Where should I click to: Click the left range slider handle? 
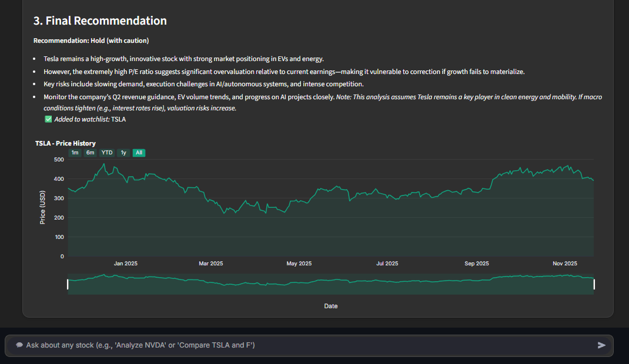[68, 284]
